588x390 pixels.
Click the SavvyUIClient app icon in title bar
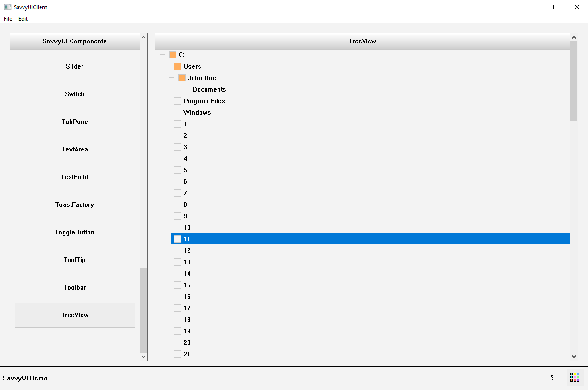tap(7, 7)
